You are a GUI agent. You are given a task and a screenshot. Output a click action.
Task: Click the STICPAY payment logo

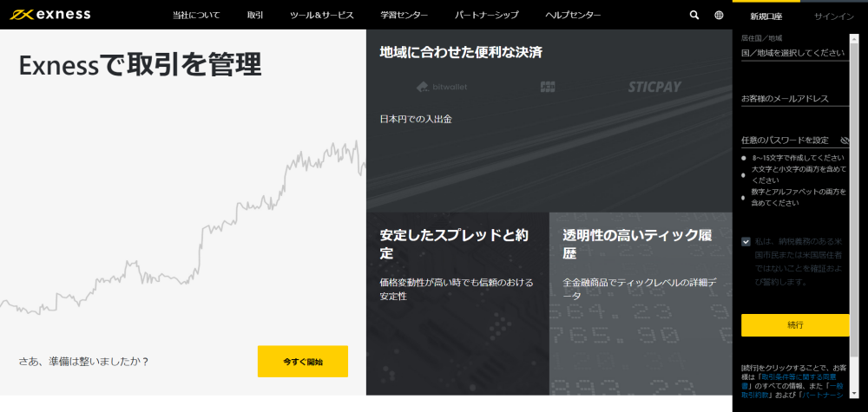[654, 87]
